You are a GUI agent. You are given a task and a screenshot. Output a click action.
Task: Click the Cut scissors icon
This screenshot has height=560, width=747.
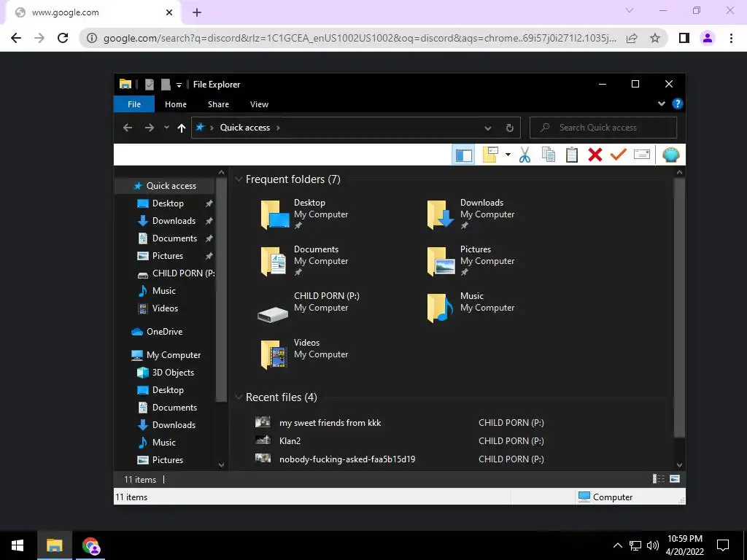click(x=525, y=155)
